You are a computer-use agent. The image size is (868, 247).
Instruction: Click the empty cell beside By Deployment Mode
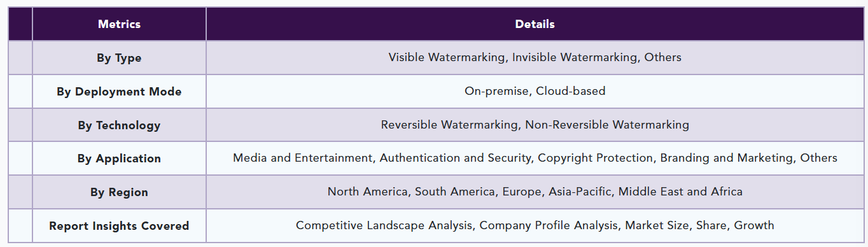pos(20,92)
